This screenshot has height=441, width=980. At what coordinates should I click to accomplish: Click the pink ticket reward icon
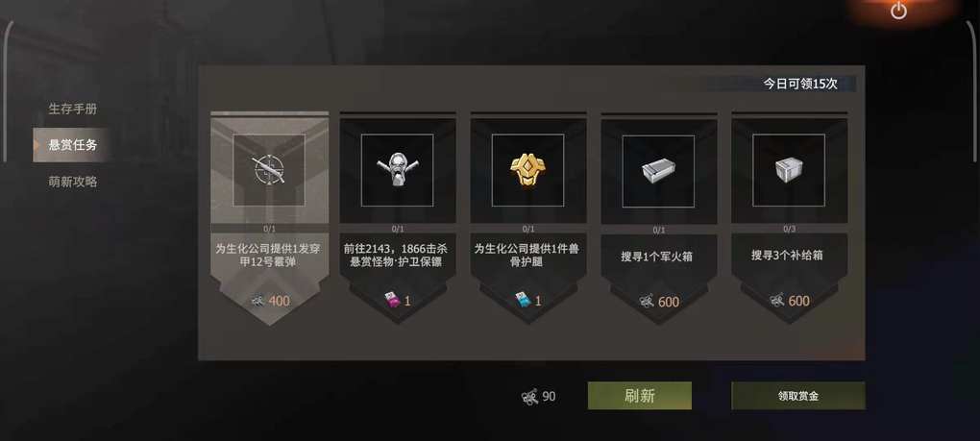click(391, 301)
